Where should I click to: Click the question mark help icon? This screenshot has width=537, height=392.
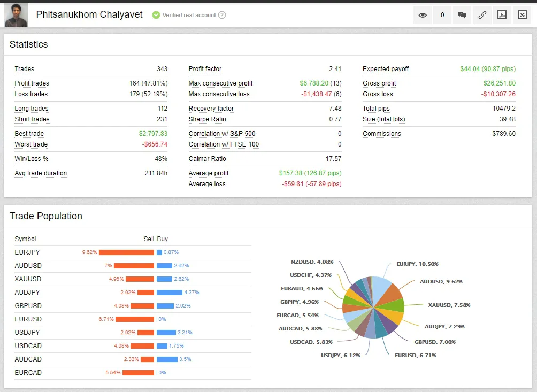[222, 15]
